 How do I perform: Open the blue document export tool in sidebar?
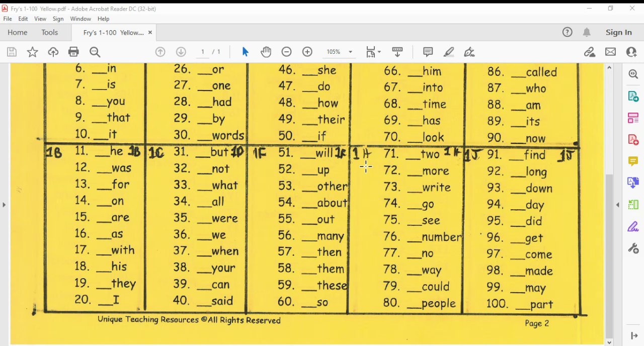click(x=633, y=183)
